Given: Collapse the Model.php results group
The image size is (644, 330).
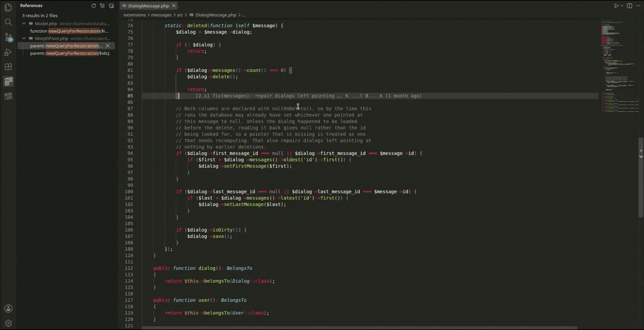Looking at the screenshot, I should [x=24, y=24].
